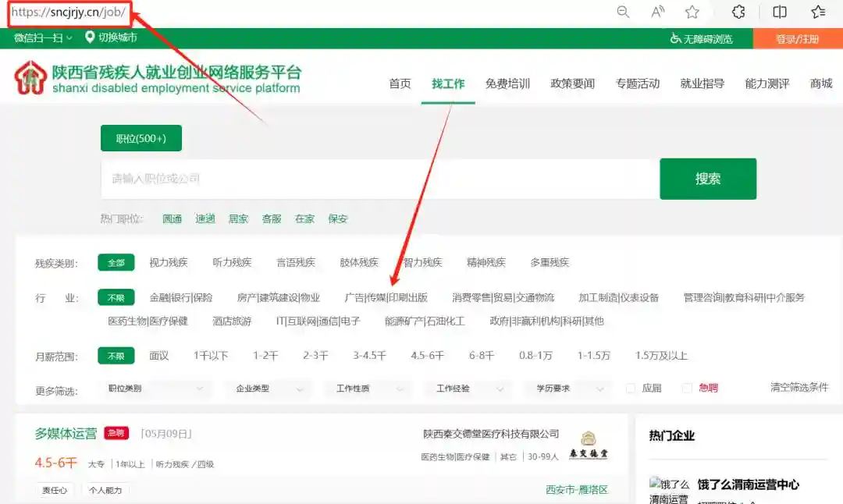The image size is (843, 504).
Task: Go to the 免费培训 nav tab
Action: [x=507, y=83]
